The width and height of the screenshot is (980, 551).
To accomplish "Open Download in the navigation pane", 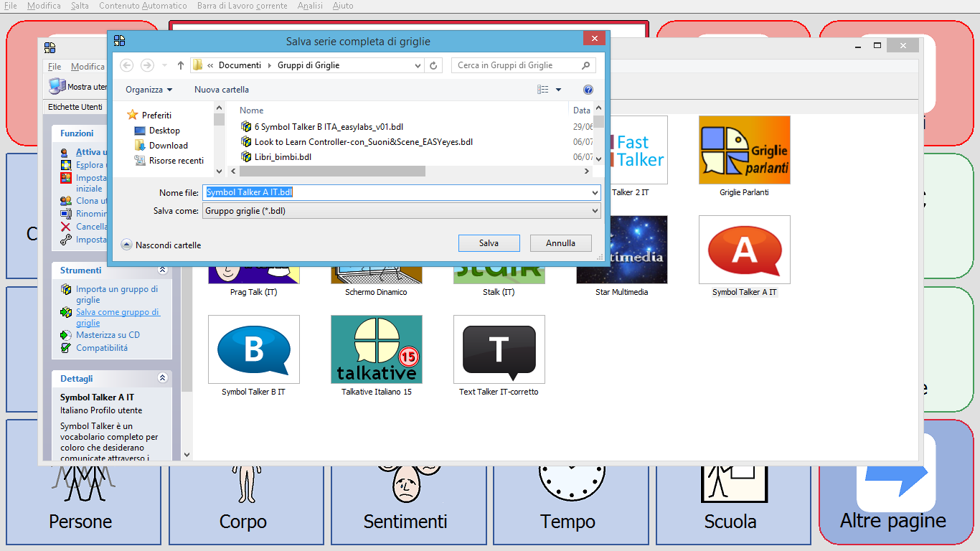I will click(169, 146).
